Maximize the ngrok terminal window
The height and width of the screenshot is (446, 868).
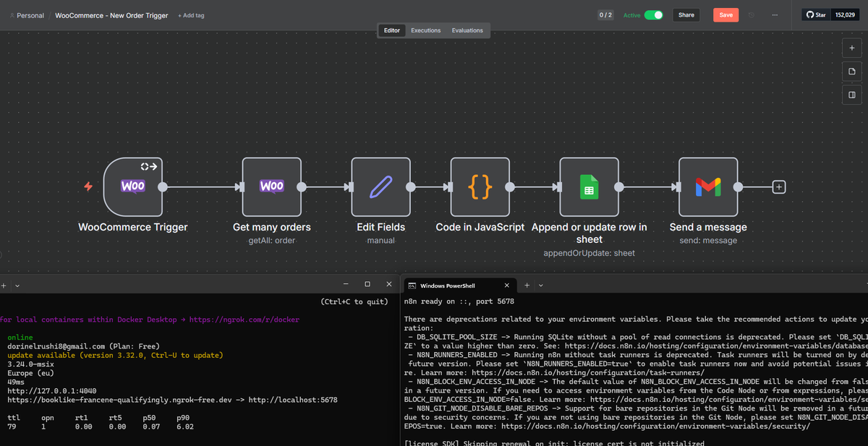tap(367, 284)
